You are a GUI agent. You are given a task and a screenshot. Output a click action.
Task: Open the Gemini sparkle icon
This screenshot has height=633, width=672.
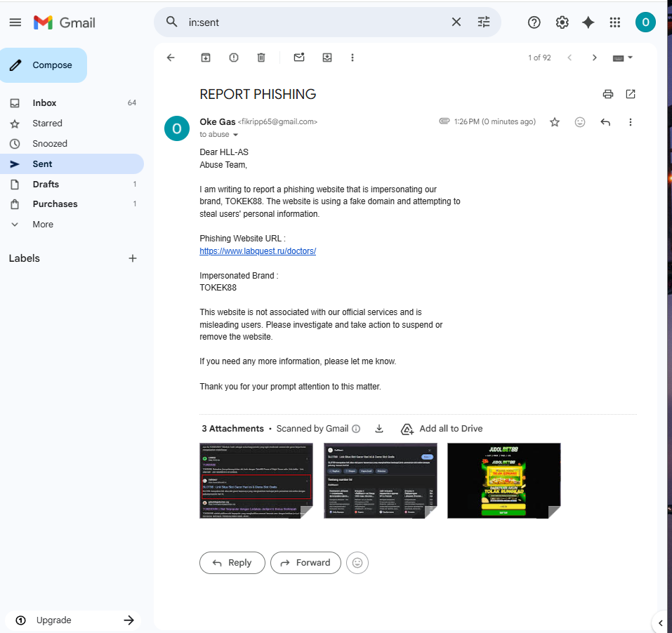588,22
